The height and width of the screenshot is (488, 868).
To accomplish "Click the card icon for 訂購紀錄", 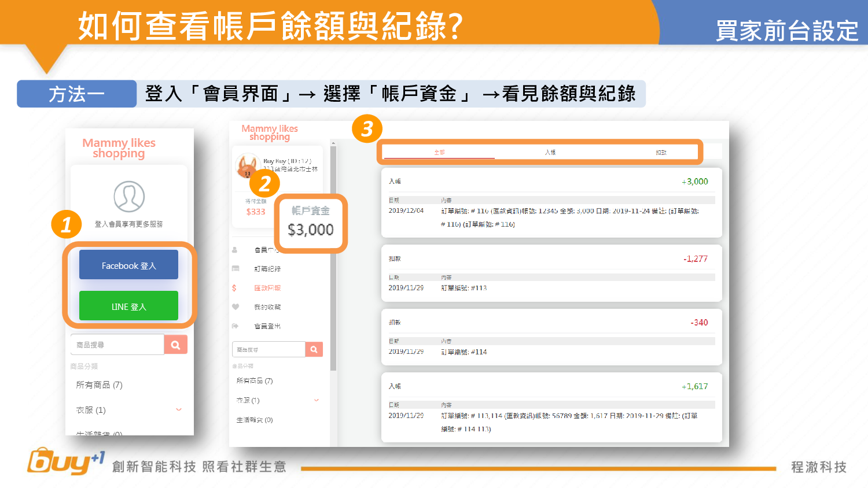I will point(235,269).
